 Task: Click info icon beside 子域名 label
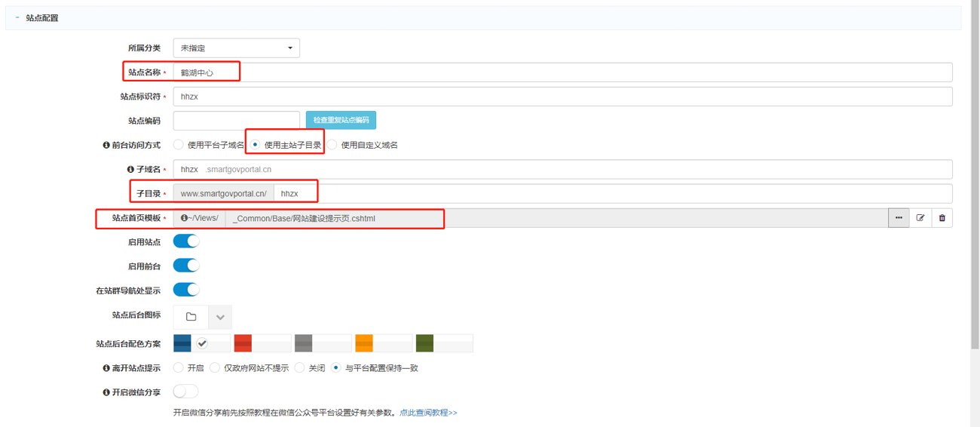[x=130, y=170]
